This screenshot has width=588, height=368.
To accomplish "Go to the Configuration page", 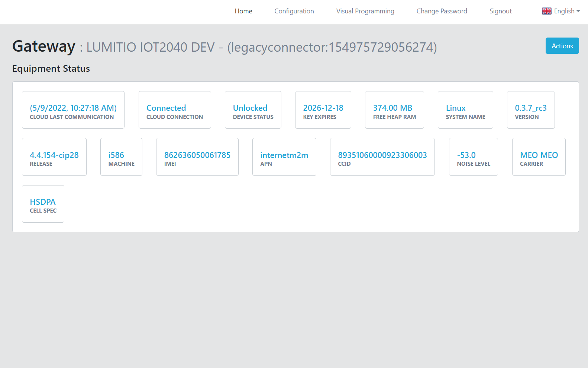I will tap(294, 11).
